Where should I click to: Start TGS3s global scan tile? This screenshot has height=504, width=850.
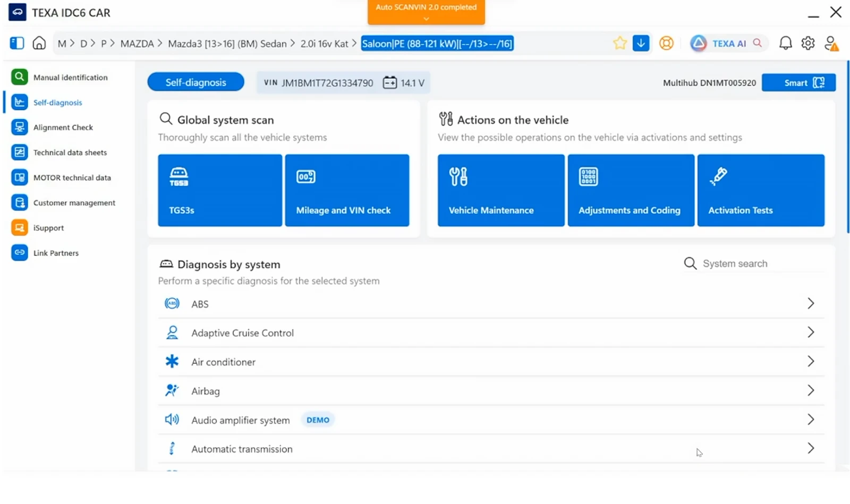(x=220, y=190)
